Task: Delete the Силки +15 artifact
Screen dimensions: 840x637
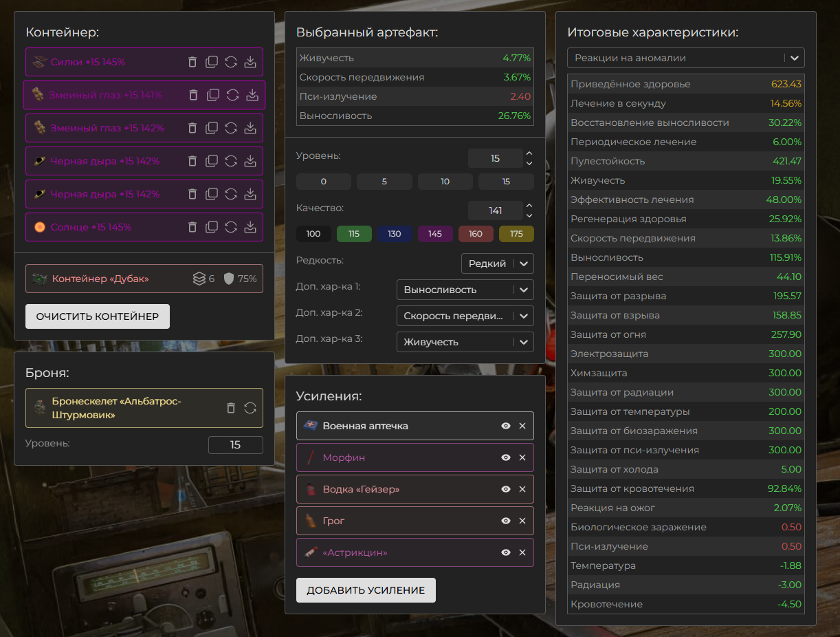Action: point(192,62)
